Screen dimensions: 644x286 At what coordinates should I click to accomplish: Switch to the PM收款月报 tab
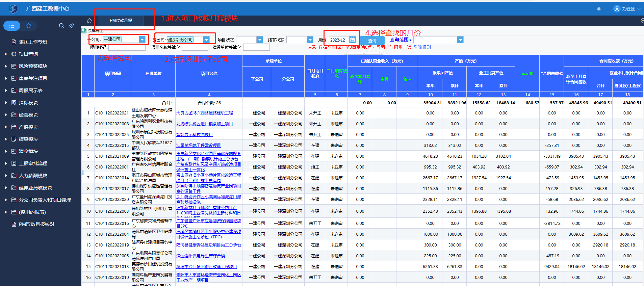click(121, 21)
